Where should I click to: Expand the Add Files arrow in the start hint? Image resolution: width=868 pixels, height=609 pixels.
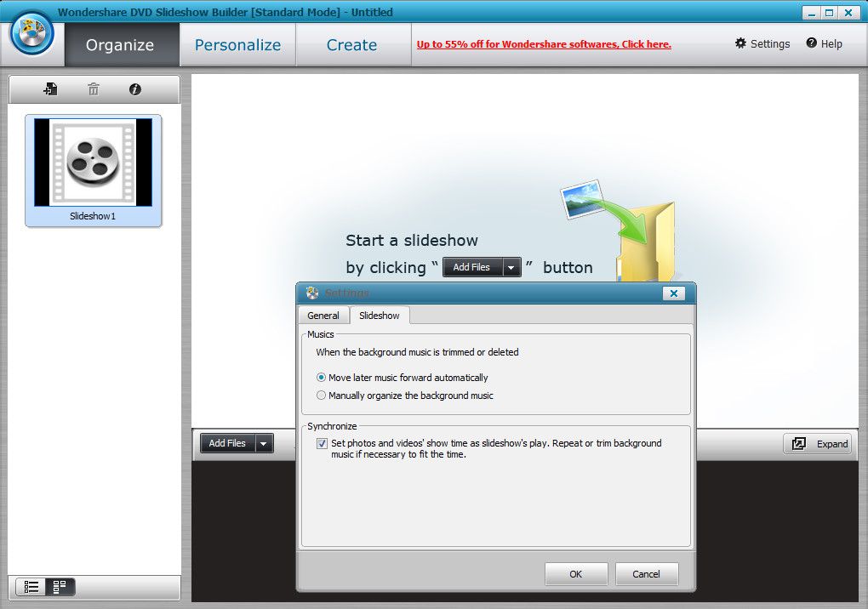(511, 267)
